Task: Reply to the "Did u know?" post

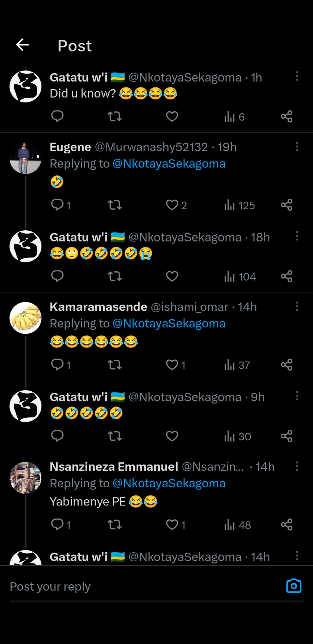Action: pyautogui.click(x=57, y=116)
